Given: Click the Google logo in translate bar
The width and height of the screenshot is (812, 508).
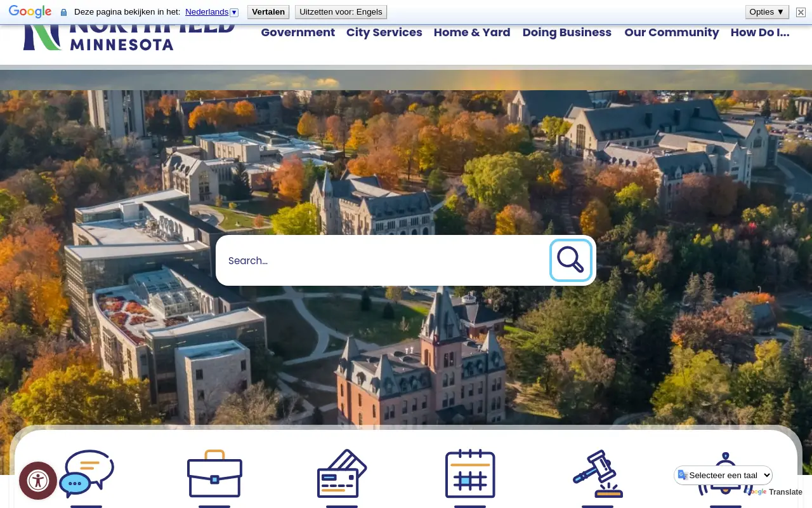Looking at the screenshot, I should point(30,12).
